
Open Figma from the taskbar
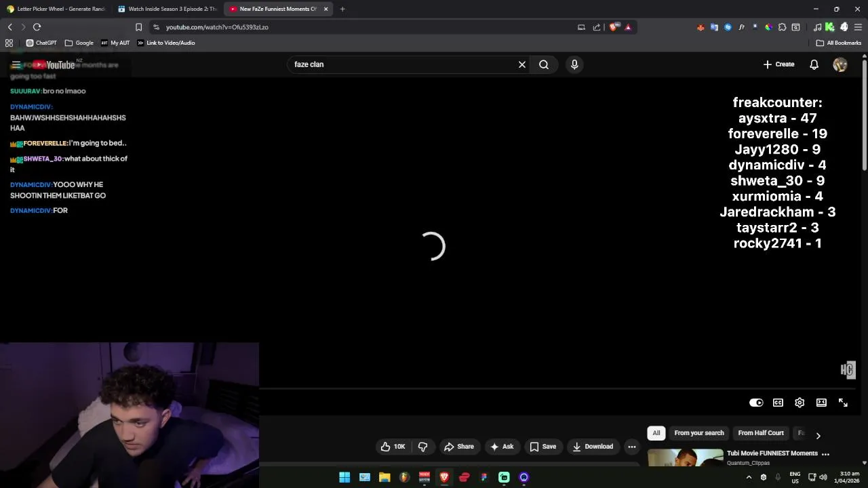(484, 477)
